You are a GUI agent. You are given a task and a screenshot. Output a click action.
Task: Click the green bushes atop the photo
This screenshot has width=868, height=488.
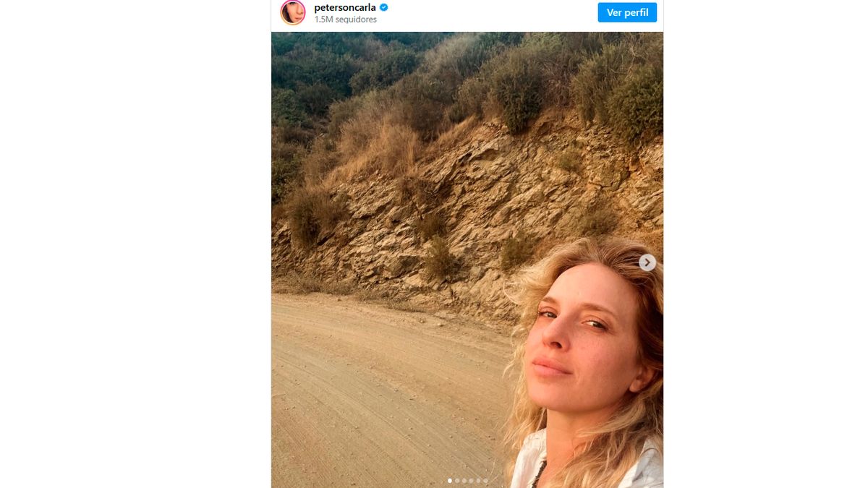tap(347, 65)
